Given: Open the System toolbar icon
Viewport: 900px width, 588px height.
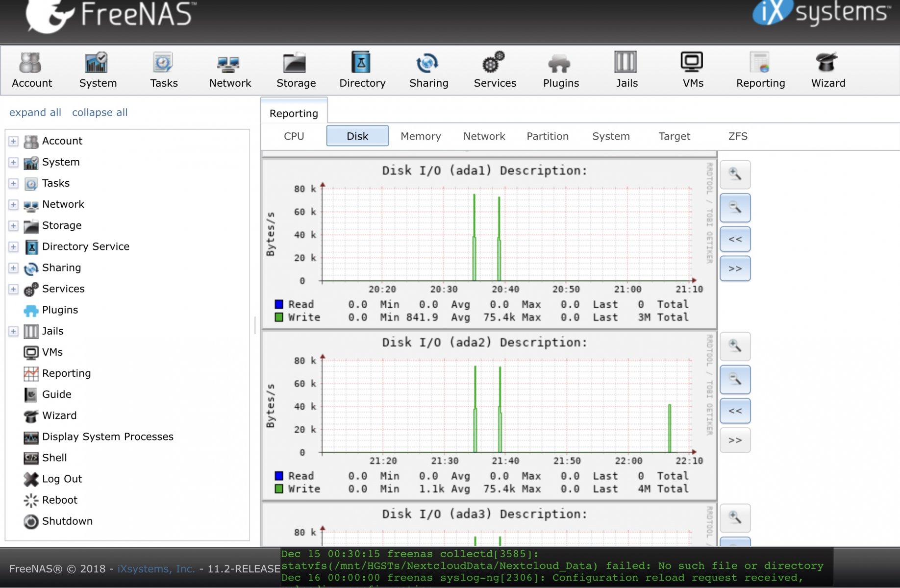Looking at the screenshot, I should [x=98, y=70].
